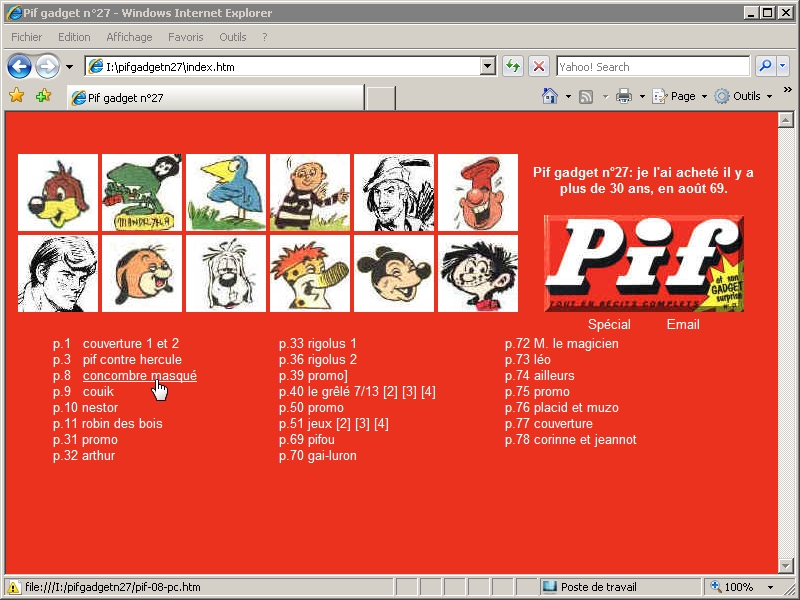This screenshot has height=600, width=800.
Task: Click the address bar with index.htm
Action: [x=283, y=66]
